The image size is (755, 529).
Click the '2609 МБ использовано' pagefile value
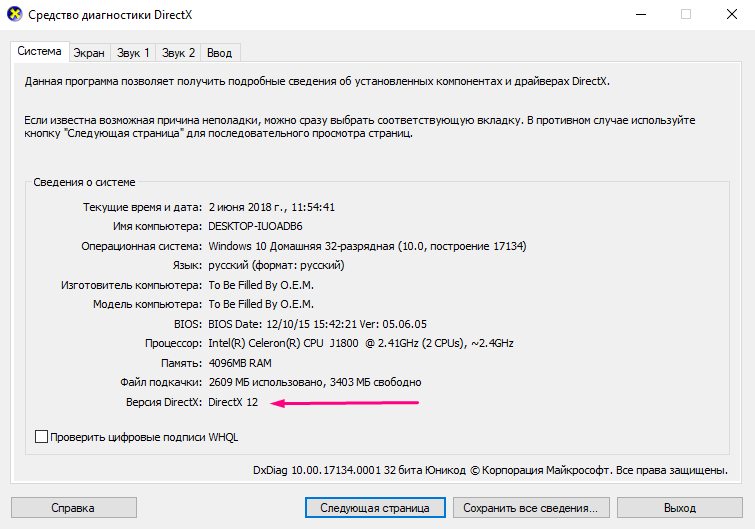(315, 382)
